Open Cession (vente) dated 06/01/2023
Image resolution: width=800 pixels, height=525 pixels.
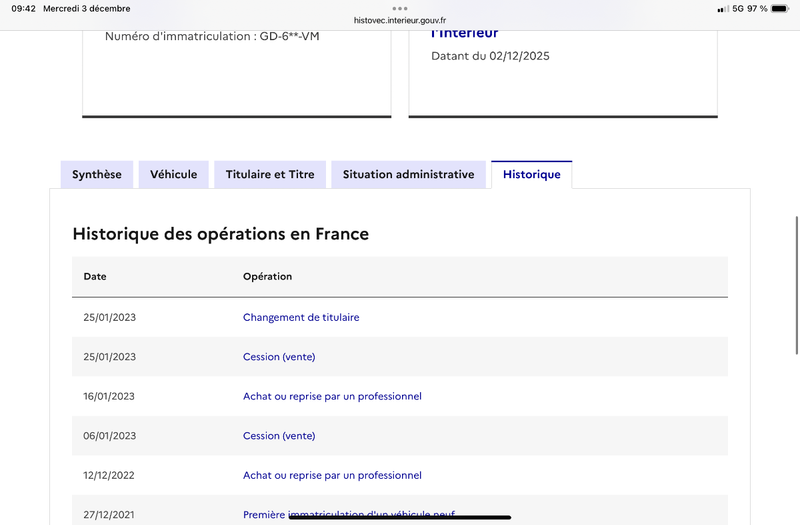(279, 436)
